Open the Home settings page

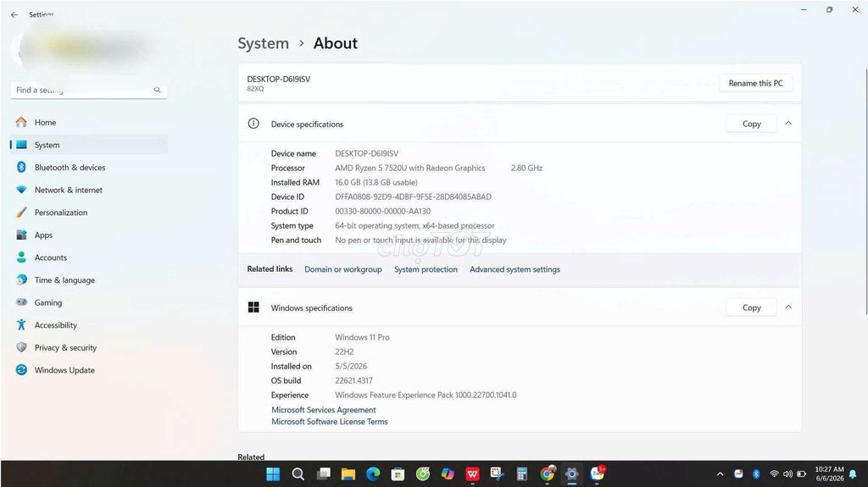click(x=88, y=122)
